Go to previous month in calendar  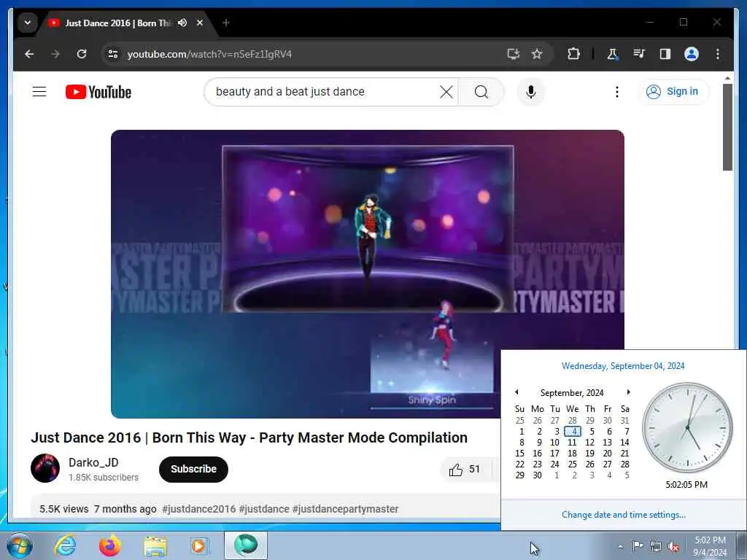click(516, 392)
